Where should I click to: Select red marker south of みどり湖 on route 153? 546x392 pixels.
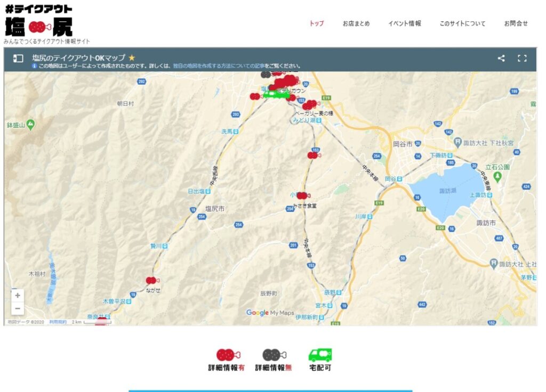(314, 155)
